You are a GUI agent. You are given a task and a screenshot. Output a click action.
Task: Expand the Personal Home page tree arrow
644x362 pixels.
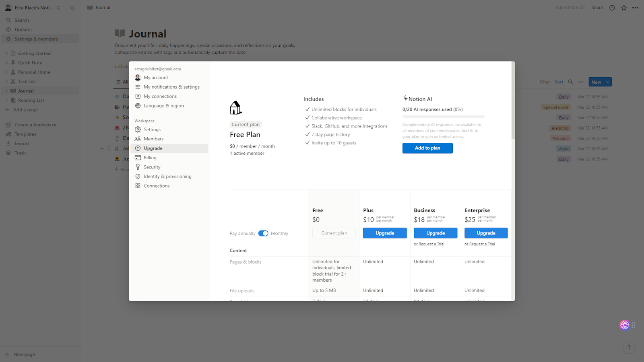point(7,72)
